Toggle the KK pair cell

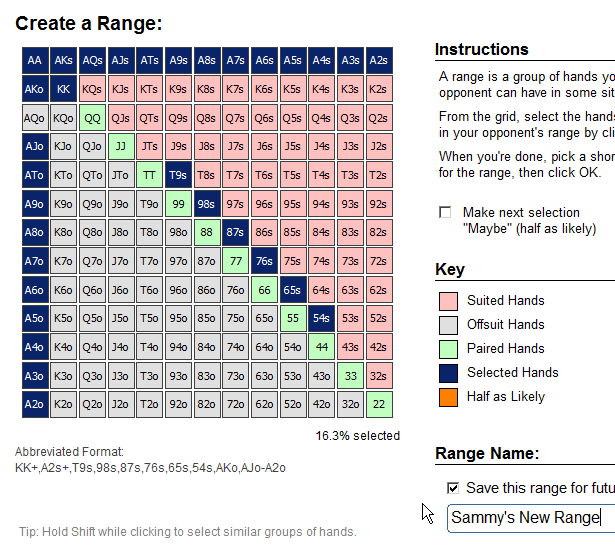[x=64, y=89]
